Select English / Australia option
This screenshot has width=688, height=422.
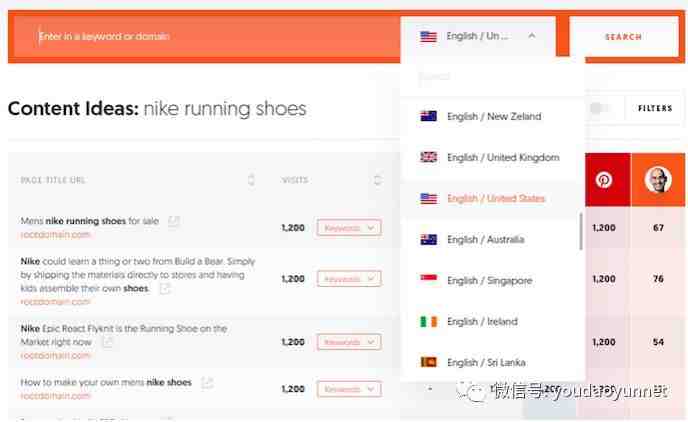coord(492,240)
